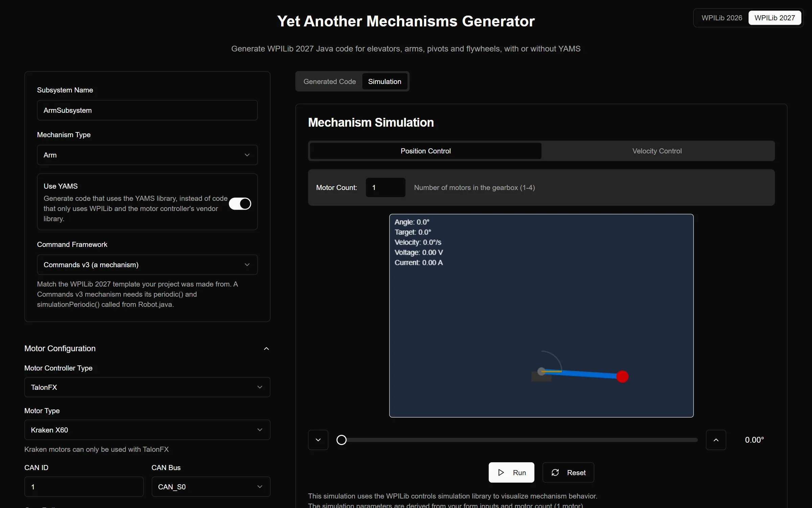Click the 'Angle: 0.0°' readout

(412, 222)
